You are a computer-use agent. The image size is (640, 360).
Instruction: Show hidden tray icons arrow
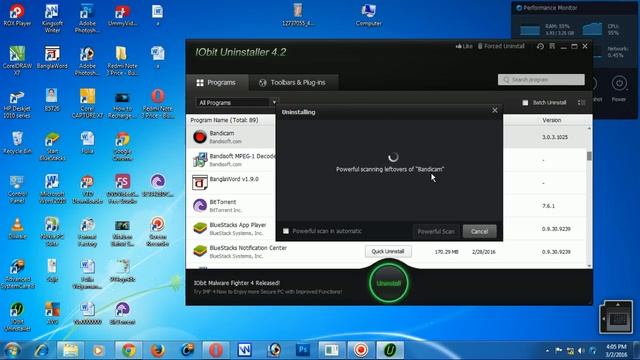pyautogui.click(x=547, y=351)
